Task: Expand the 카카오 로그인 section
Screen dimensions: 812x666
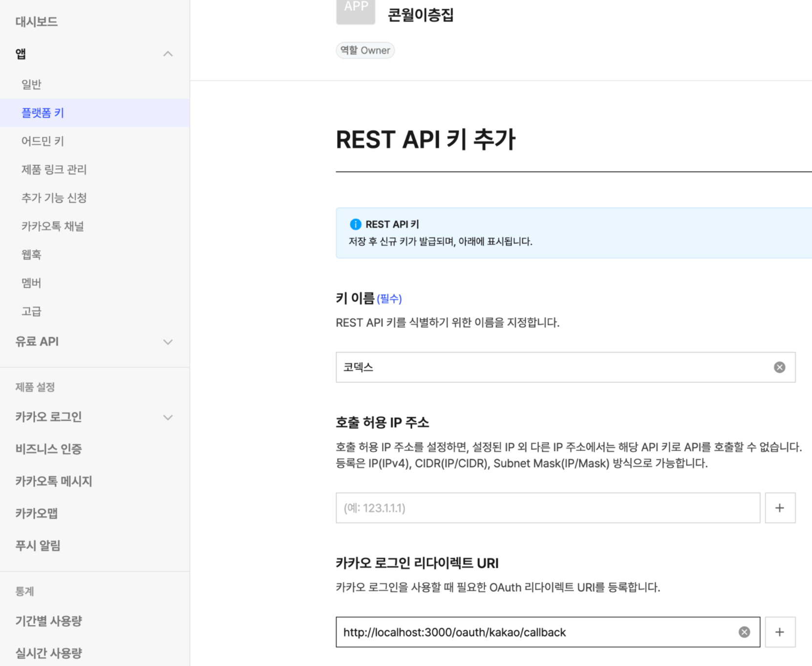Action: coord(168,417)
